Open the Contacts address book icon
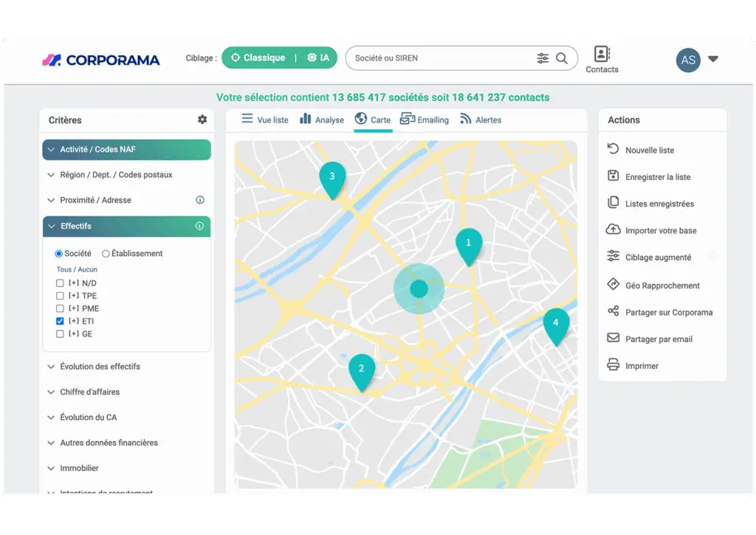756x535 pixels. click(x=602, y=54)
